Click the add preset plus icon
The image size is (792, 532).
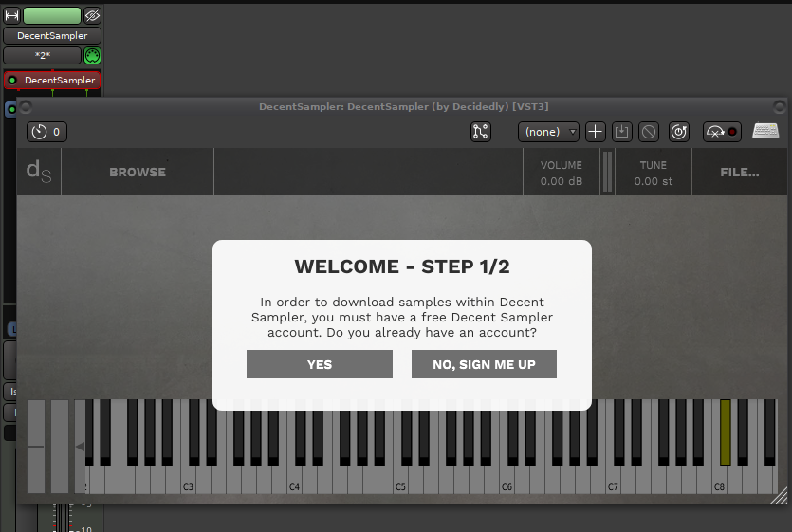595,132
